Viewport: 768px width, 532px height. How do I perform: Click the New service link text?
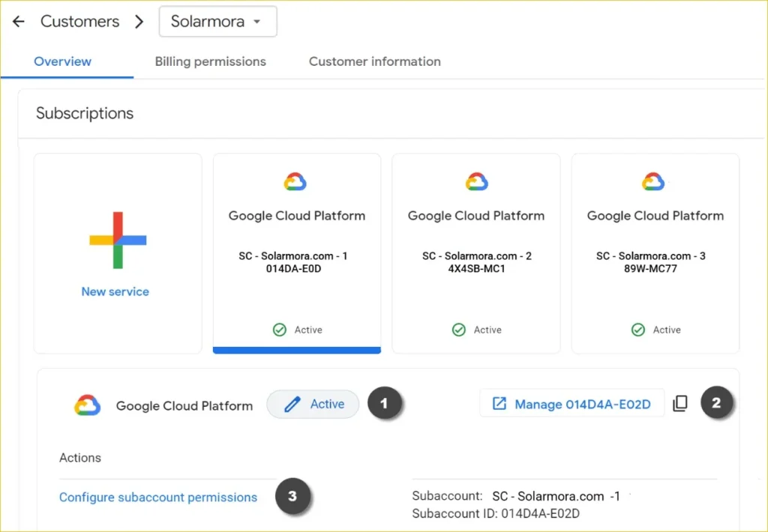point(115,291)
